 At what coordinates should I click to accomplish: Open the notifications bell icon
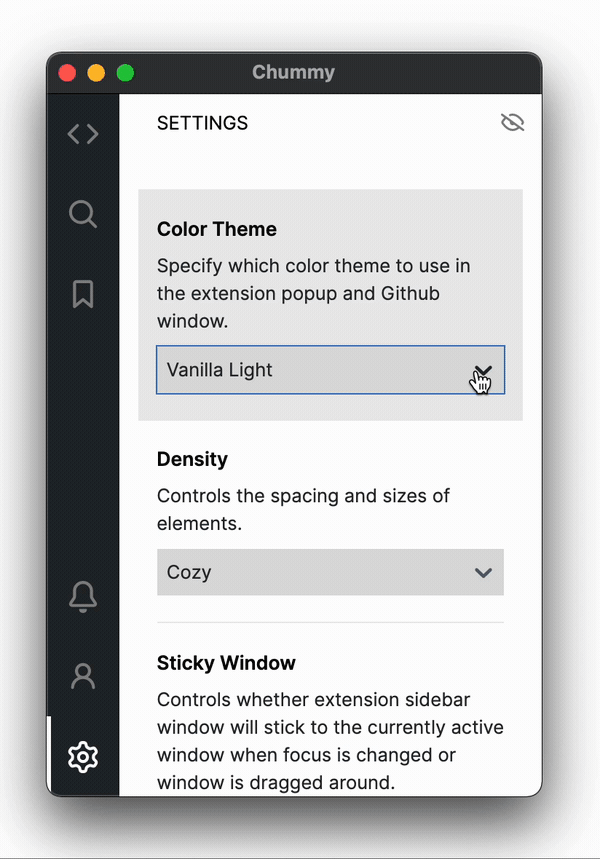(x=83, y=596)
